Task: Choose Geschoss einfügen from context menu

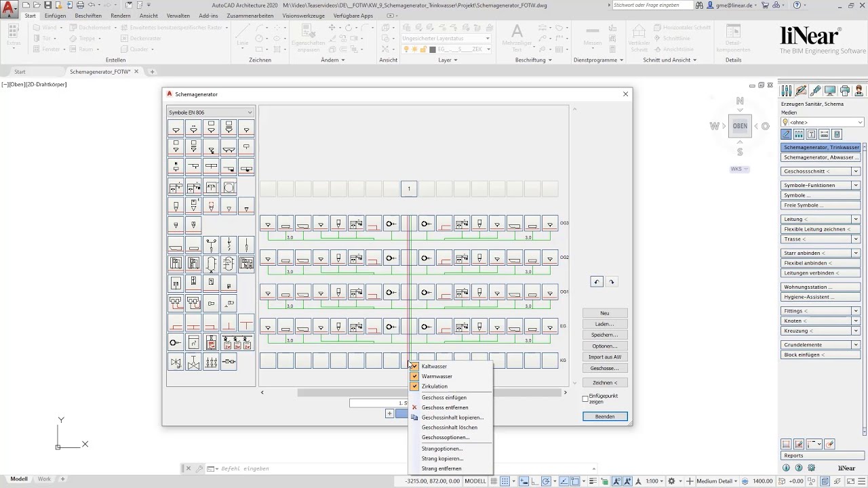Action: (x=444, y=397)
